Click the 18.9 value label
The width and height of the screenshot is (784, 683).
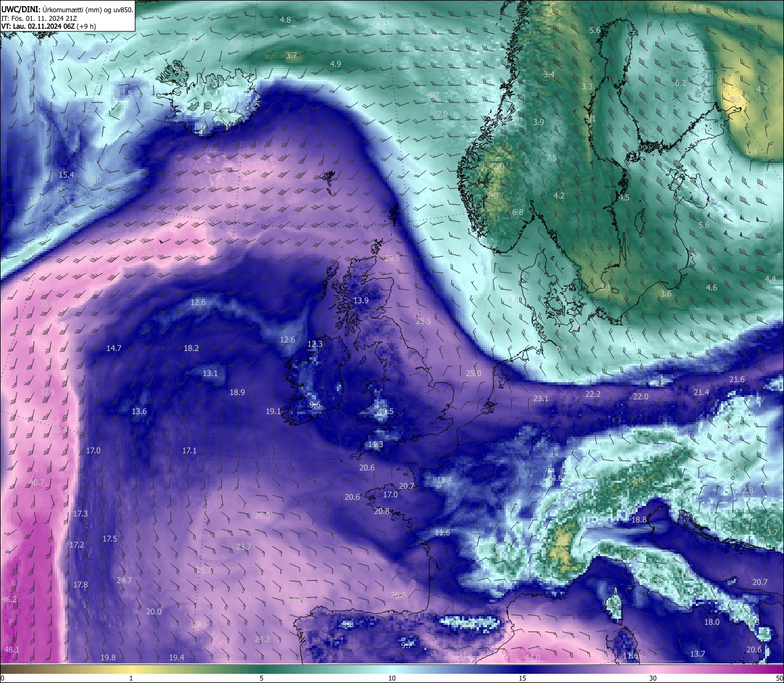[x=237, y=393]
